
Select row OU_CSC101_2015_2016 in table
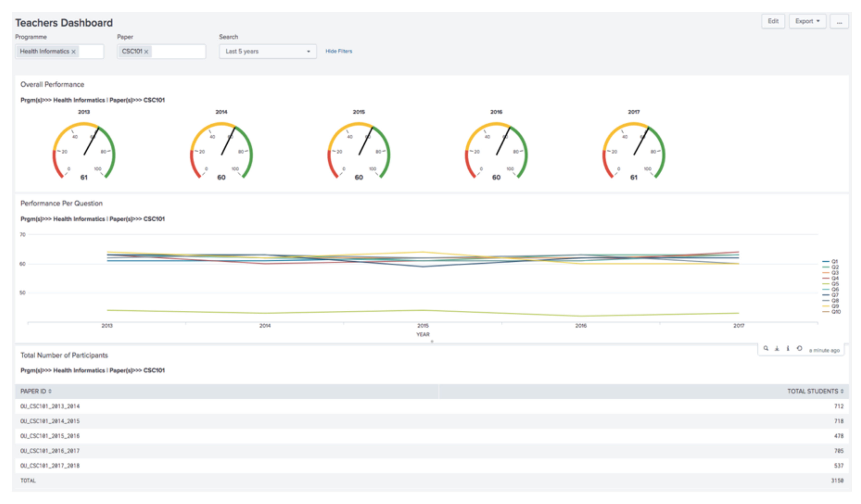point(50,436)
